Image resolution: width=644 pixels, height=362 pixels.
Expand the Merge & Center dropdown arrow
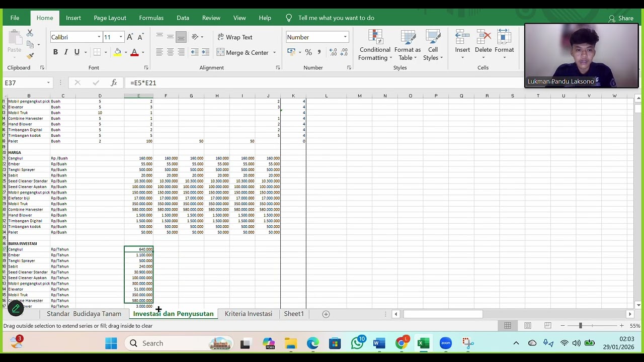coord(274,52)
